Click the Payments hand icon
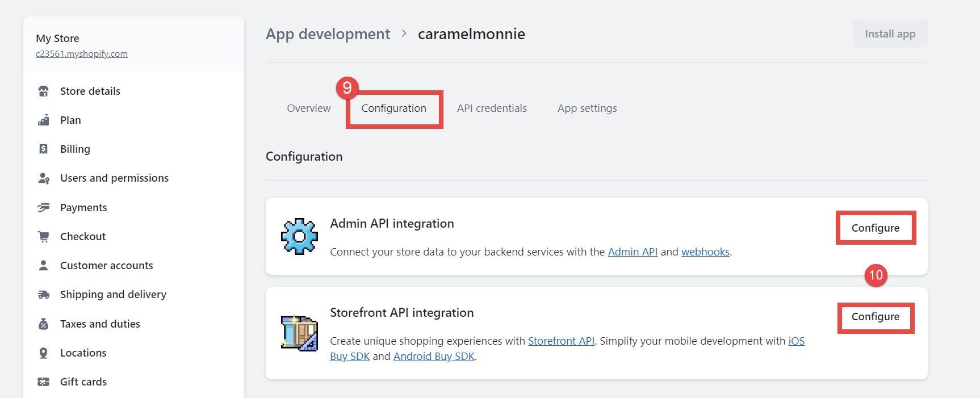 (43, 207)
